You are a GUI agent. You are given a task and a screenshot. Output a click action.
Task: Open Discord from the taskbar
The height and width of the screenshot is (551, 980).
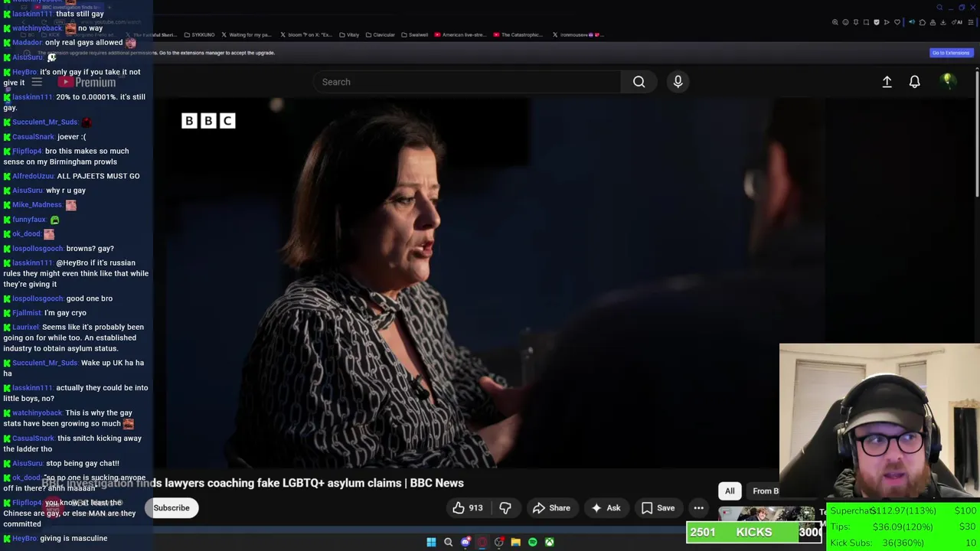465,542
